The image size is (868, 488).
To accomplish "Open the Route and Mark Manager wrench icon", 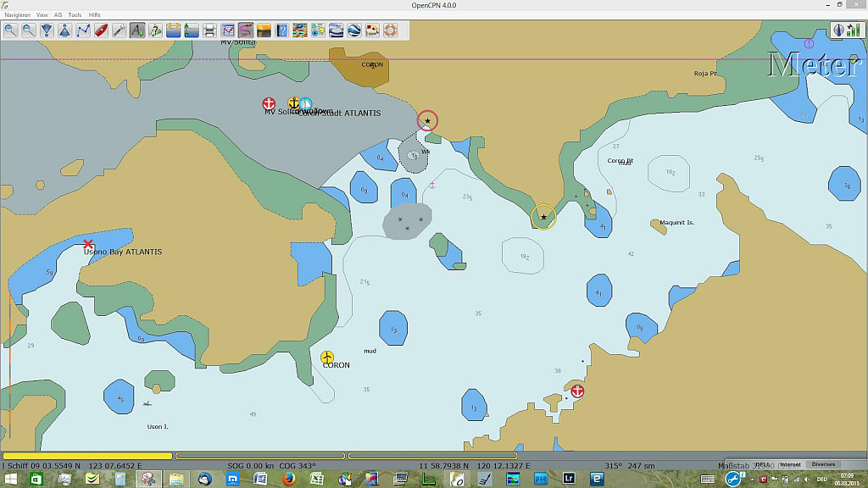I will coord(119,30).
